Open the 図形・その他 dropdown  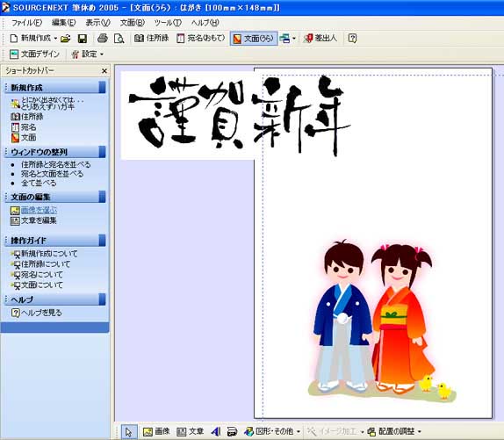[x=299, y=431]
